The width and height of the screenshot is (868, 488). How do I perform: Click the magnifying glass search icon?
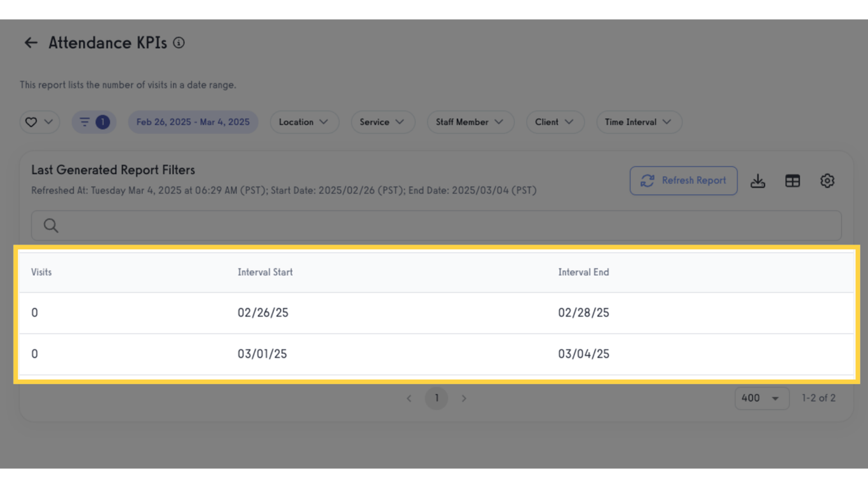pyautogui.click(x=51, y=226)
